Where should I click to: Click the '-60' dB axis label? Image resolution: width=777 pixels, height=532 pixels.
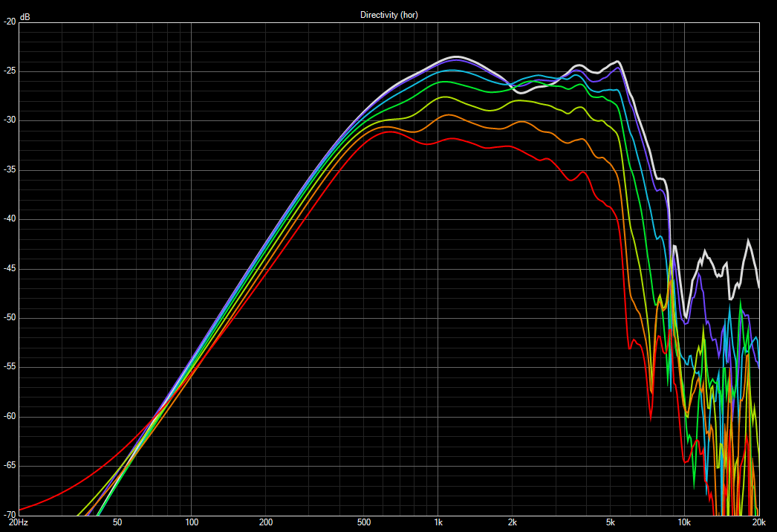[10, 416]
